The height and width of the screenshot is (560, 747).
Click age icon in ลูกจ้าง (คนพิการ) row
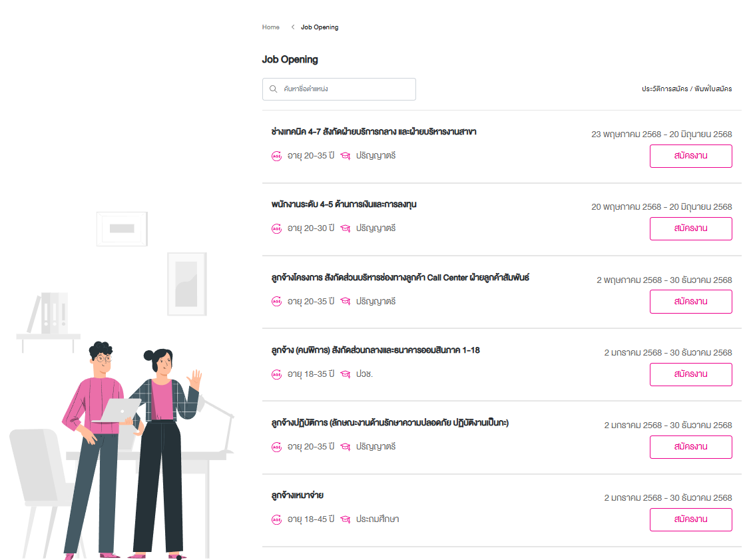point(277,374)
